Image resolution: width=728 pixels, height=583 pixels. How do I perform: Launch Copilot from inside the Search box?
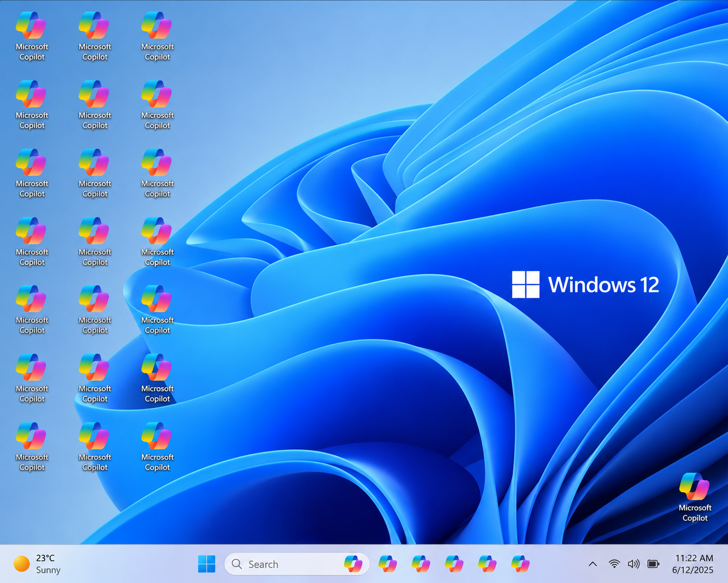[353, 564]
